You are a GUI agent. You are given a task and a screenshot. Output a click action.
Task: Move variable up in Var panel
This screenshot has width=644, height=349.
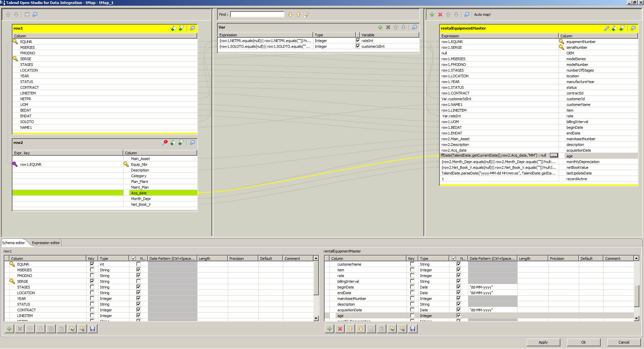pos(396,27)
